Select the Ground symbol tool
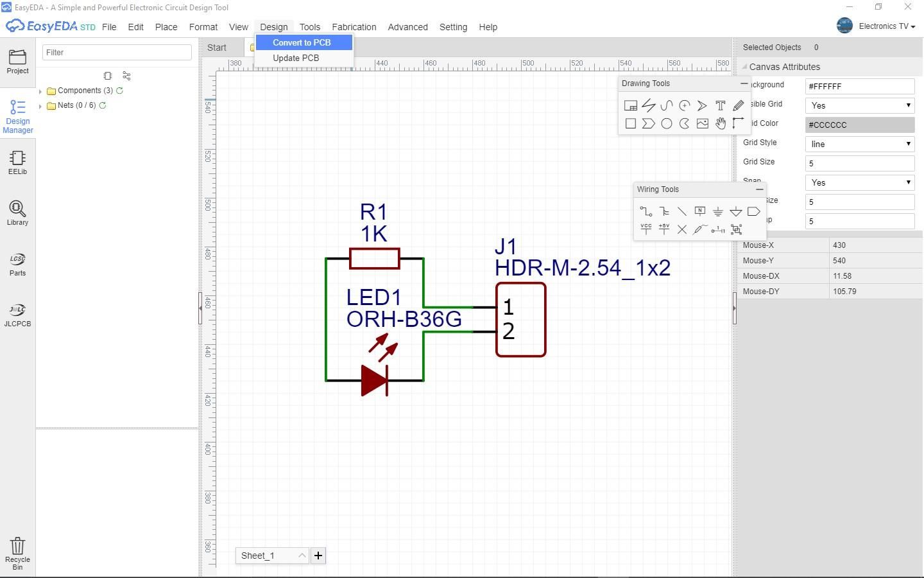 click(718, 211)
